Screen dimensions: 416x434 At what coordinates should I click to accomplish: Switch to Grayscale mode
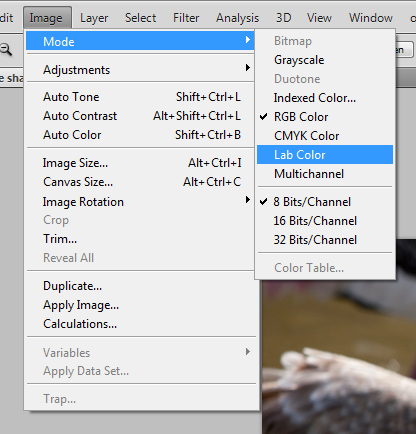(325, 60)
